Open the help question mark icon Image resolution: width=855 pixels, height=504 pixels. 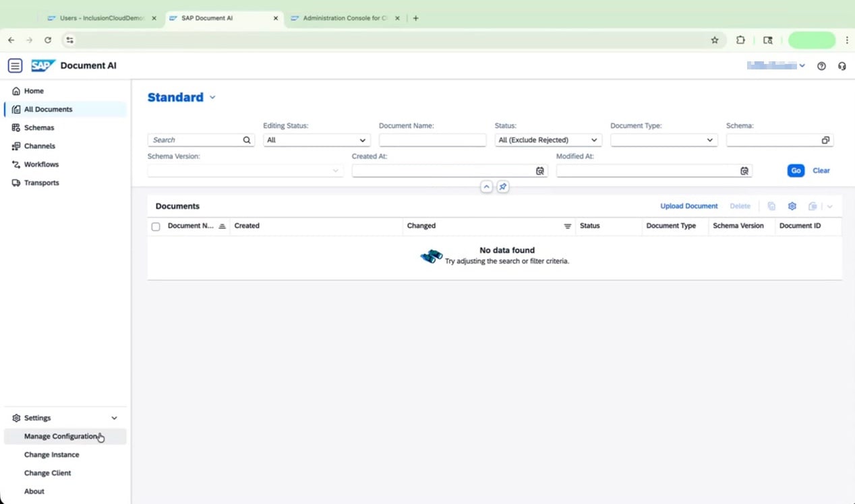click(821, 66)
